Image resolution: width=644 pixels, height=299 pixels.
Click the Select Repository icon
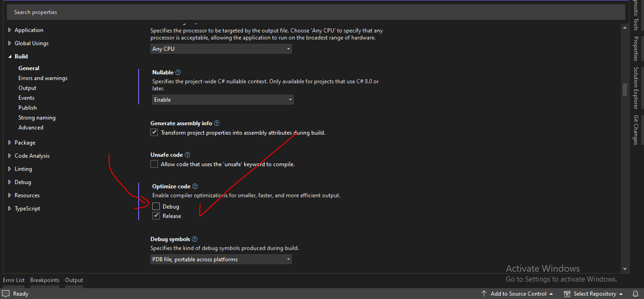tap(567, 293)
